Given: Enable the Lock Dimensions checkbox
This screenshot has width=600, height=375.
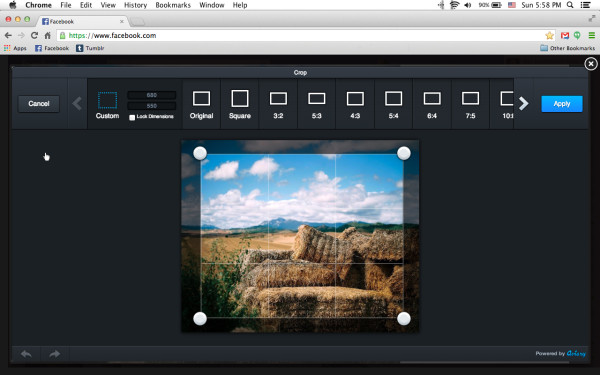Looking at the screenshot, I should click(132, 117).
